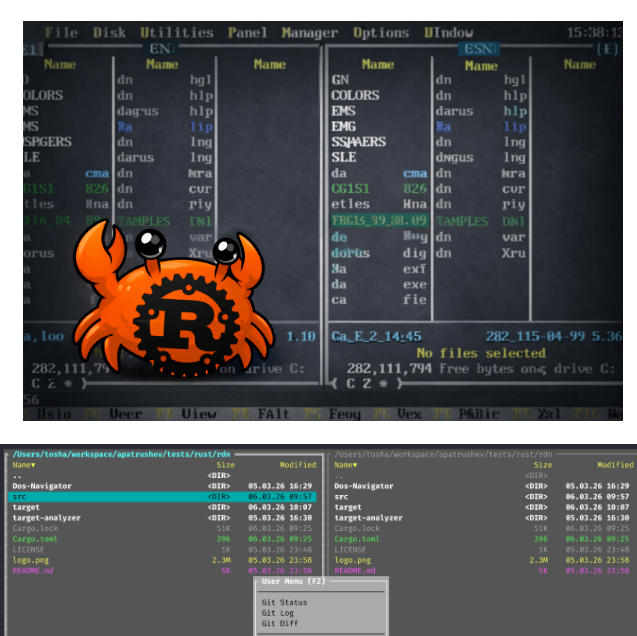Select Cargo.lock file in right panel
This screenshot has height=636, width=637.
[x=482, y=528]
